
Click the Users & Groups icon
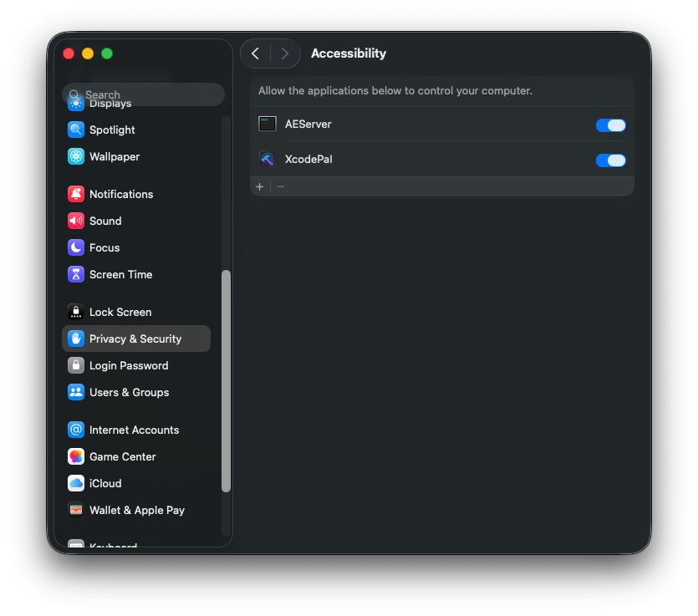[x=76, y=392]
